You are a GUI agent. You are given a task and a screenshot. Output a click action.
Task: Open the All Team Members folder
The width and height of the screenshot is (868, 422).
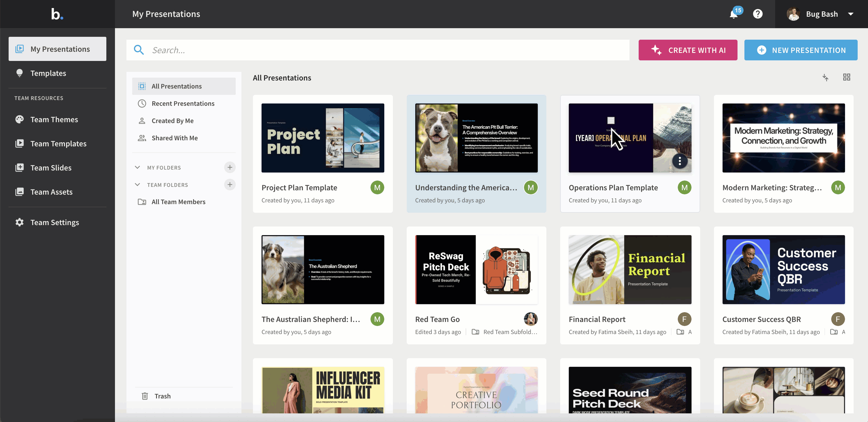tap(184, 202)
